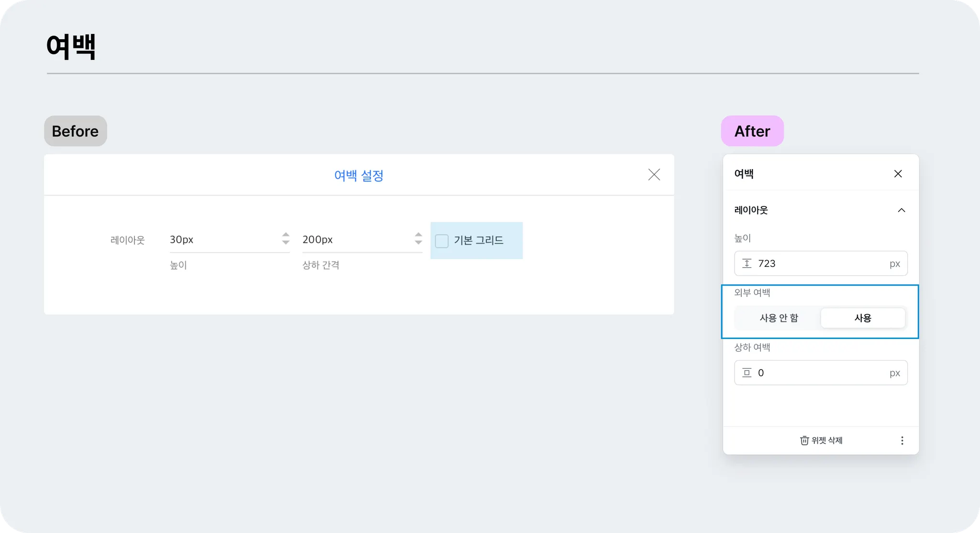Close the 여백 side panel
The image size is (980, 533).
point(898,174)
